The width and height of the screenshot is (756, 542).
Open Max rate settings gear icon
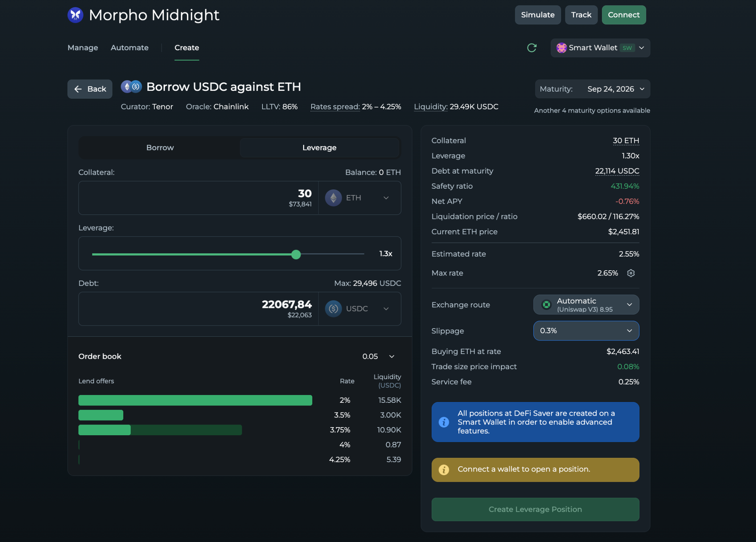631,273
